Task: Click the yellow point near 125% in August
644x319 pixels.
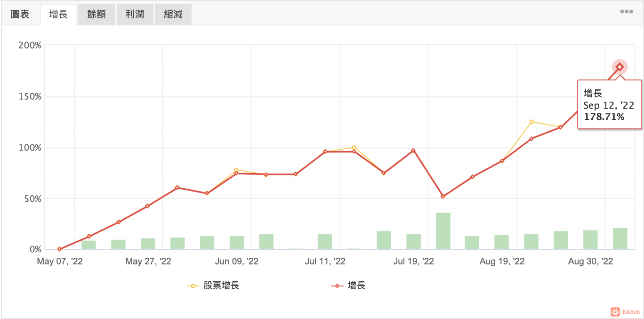Action: pos(531,121)
